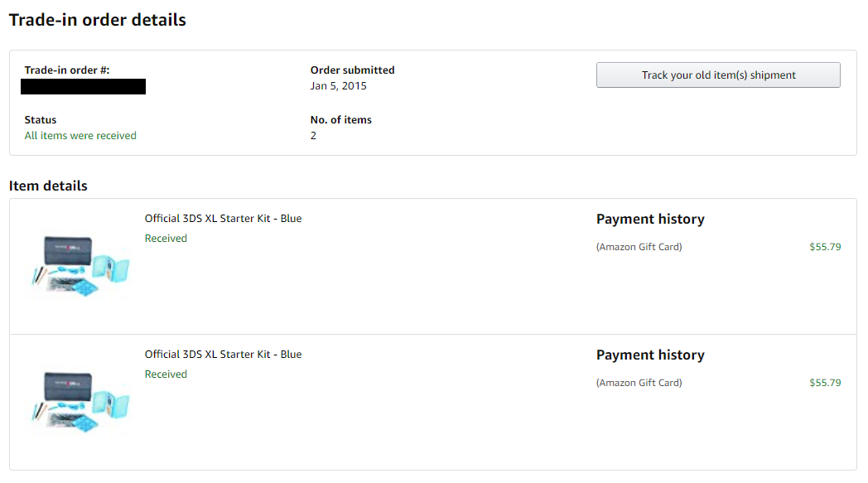Click the first (Amazon Gift Card) label
The width and height of the screenshot is (868, 483).
tap(639, 247)
